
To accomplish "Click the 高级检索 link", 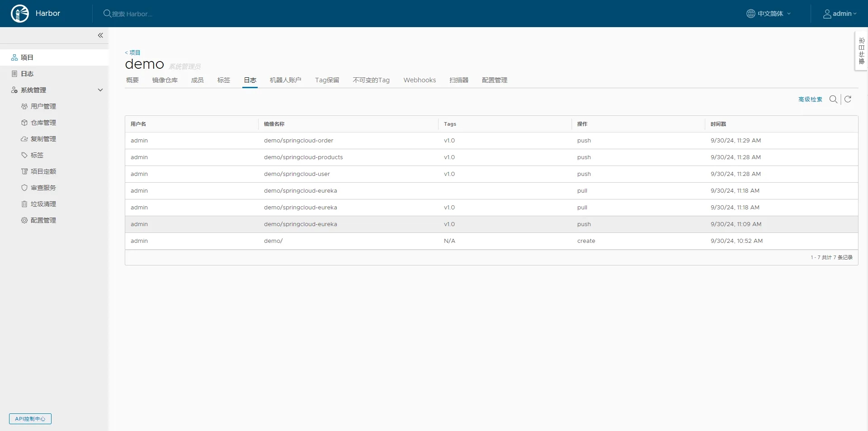I will click(x=810, y=99).
